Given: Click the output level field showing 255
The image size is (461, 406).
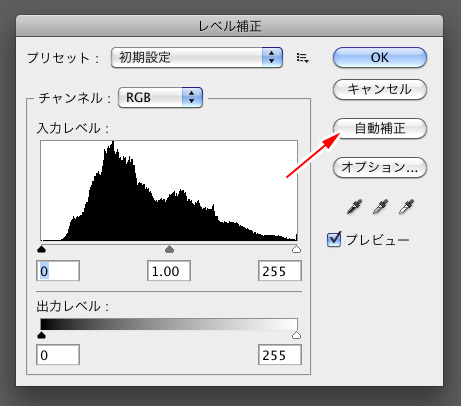Looking at the screenshot, I should point(280,355).
